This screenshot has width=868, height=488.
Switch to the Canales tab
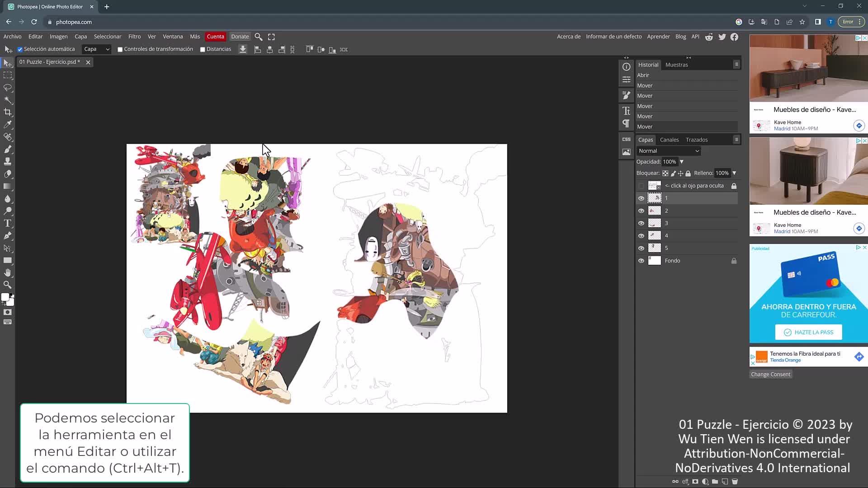669,140
